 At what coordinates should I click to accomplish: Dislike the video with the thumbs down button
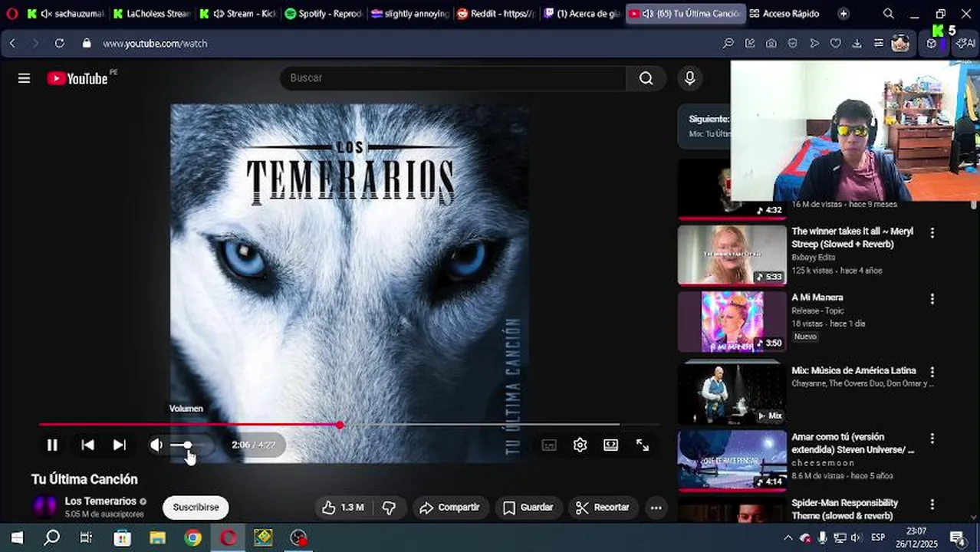390,508
